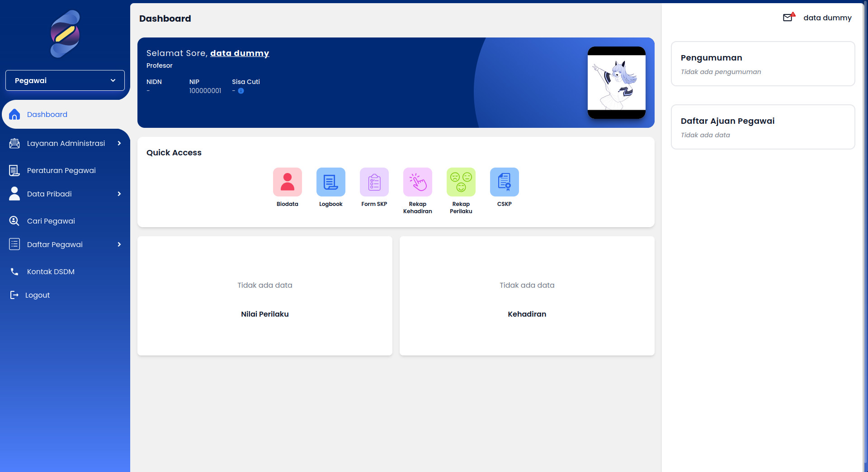
Task: Click the profile picture thumbnail
Action: [617, 83]
